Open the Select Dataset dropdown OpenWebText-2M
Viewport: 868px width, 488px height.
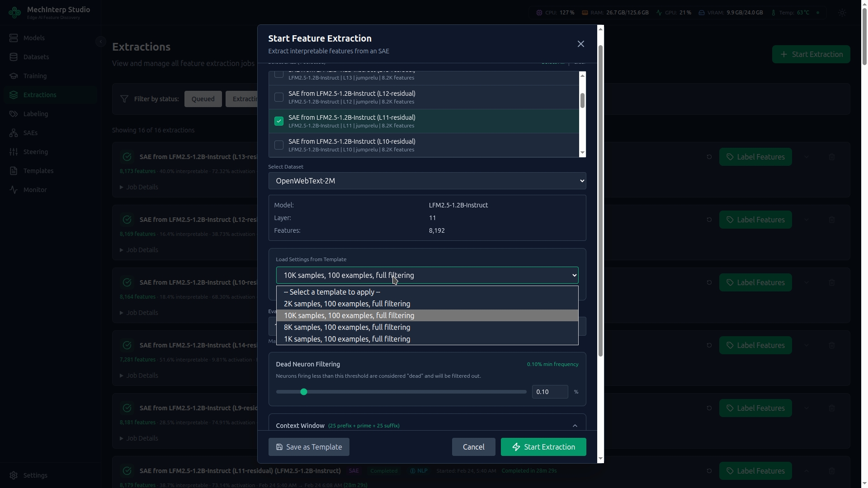(x=427, y=181)
